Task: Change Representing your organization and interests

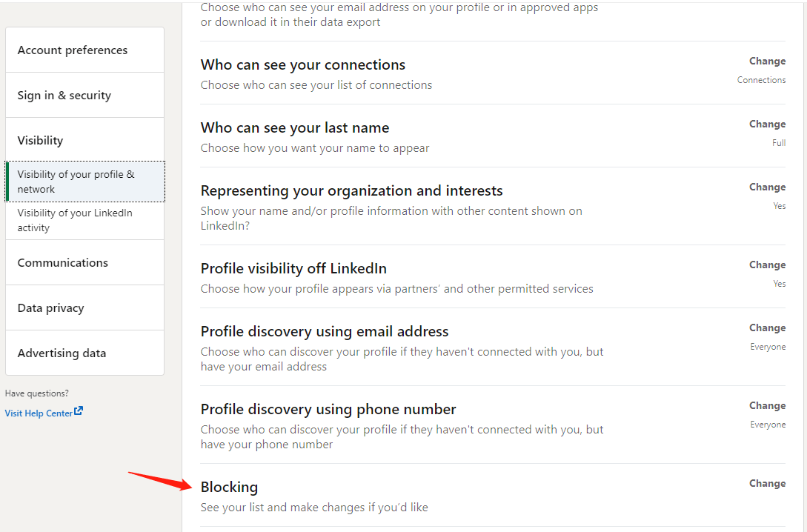Action: (x=767, y=187)
